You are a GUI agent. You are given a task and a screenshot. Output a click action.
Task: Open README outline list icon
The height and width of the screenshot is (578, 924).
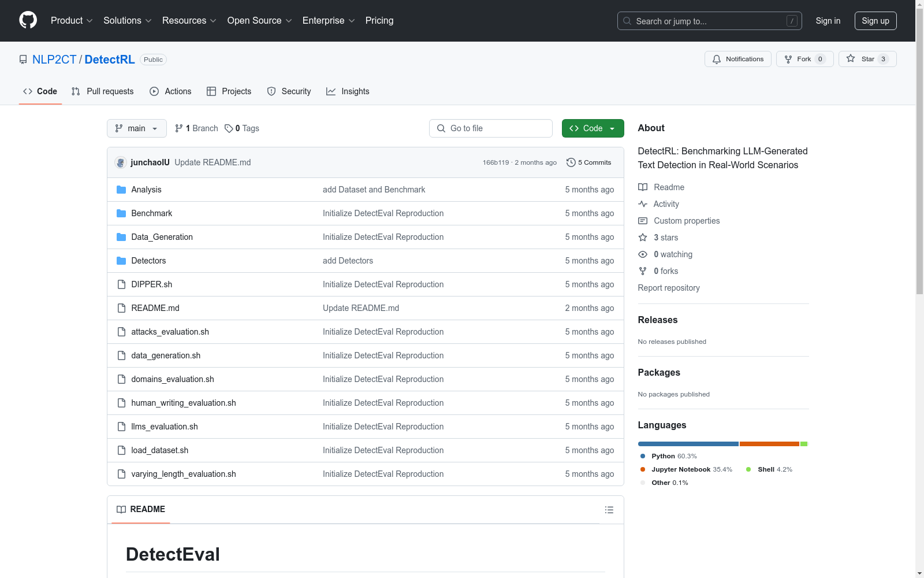(x=609, y=510)
